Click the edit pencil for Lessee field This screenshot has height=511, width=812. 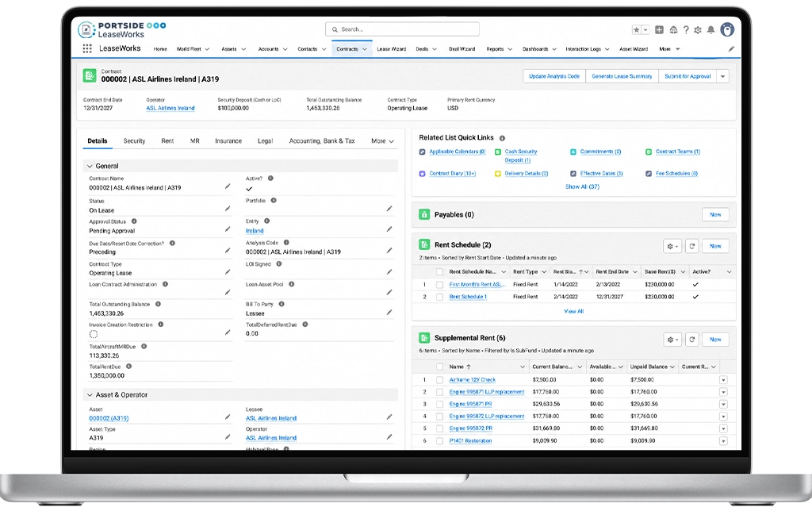coord(389,417)
